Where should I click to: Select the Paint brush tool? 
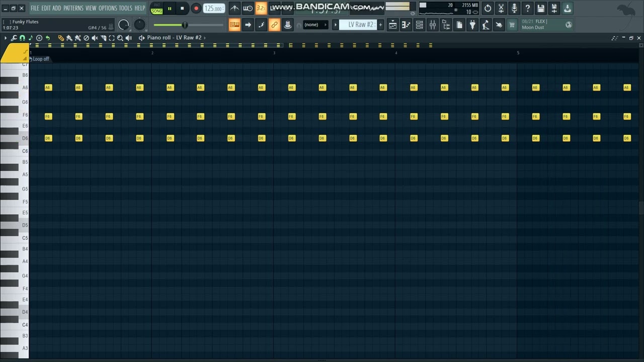(69, 38)
